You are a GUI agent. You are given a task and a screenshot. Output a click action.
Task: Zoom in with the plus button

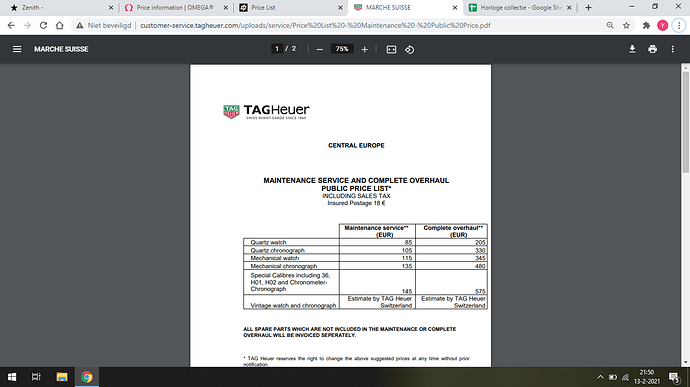364,49
